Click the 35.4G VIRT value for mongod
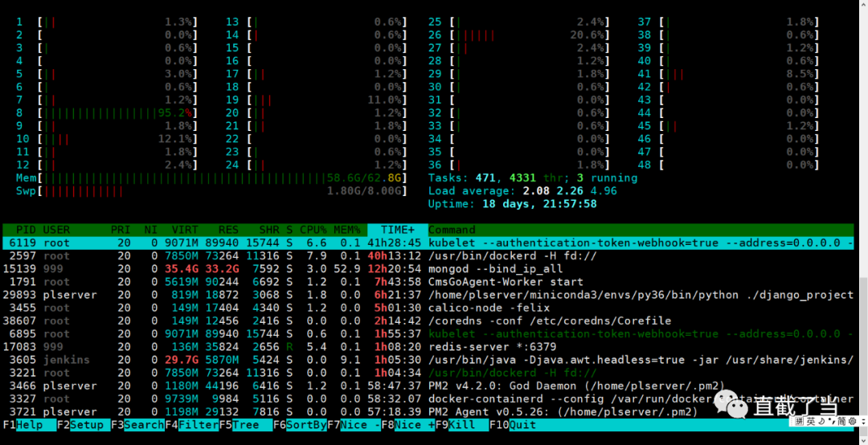The image size is (868, 445). (181, 269)
